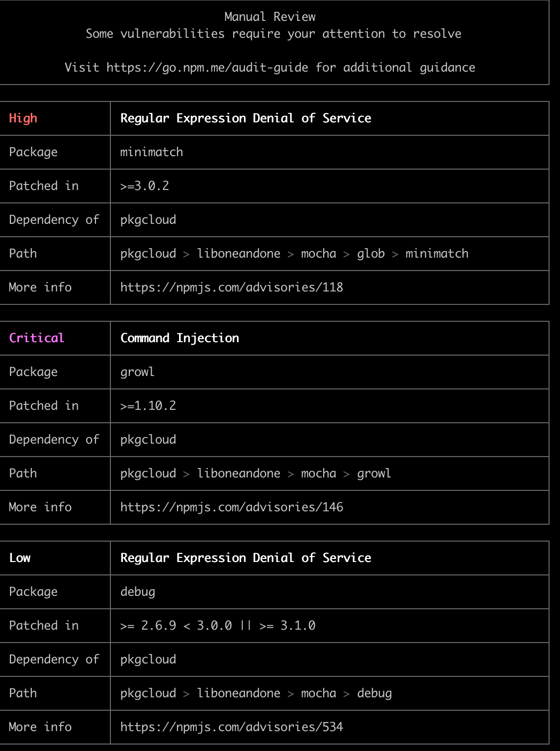Image resolution: width=560 pixels, height=751 pixels.
Task: Select the mocha entry in the growl path
Action: tap(318, 473)
